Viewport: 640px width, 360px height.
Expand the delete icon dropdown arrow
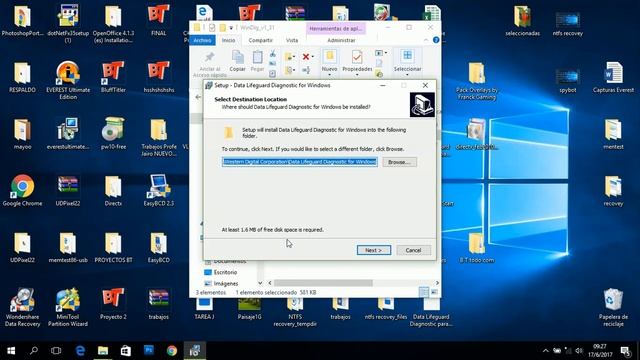tap(313, 57)
